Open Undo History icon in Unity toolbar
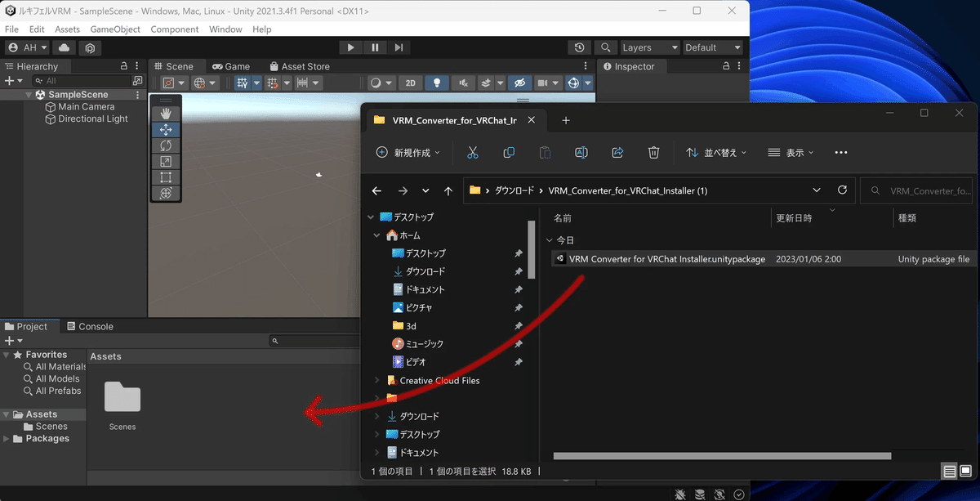Screen dimensions: 980x501 point(580,47)
